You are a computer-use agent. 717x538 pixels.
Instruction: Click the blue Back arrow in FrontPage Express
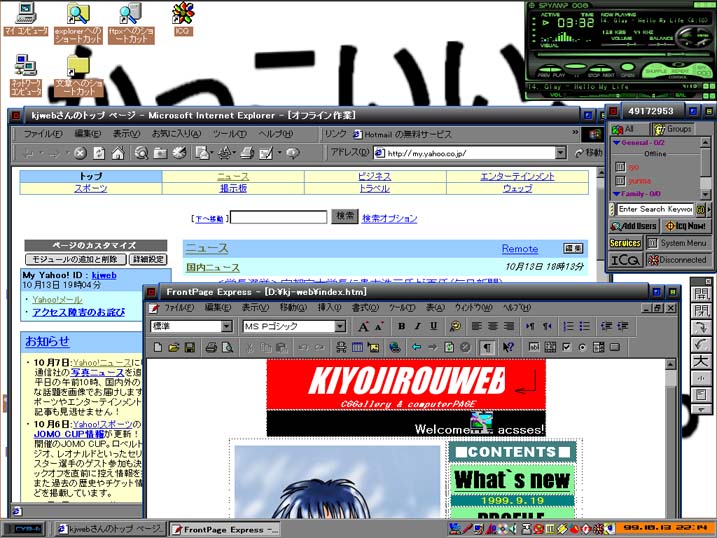pyautogui.click(x=416, y=347)
